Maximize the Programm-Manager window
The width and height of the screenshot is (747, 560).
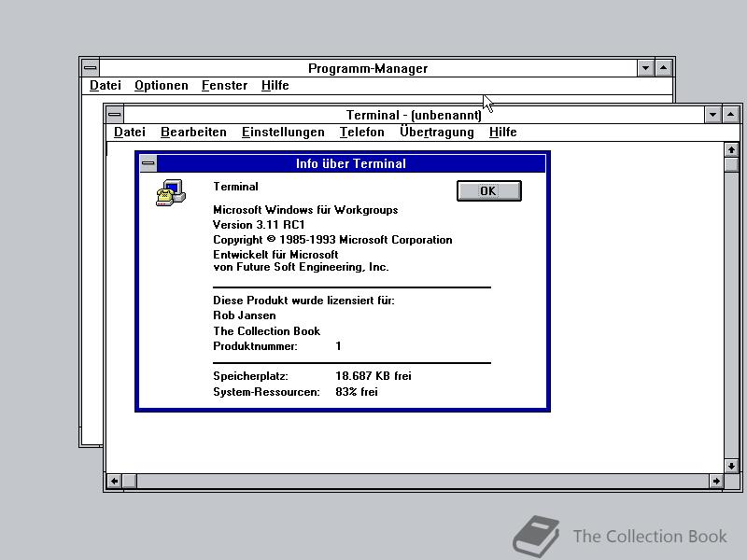664,68
